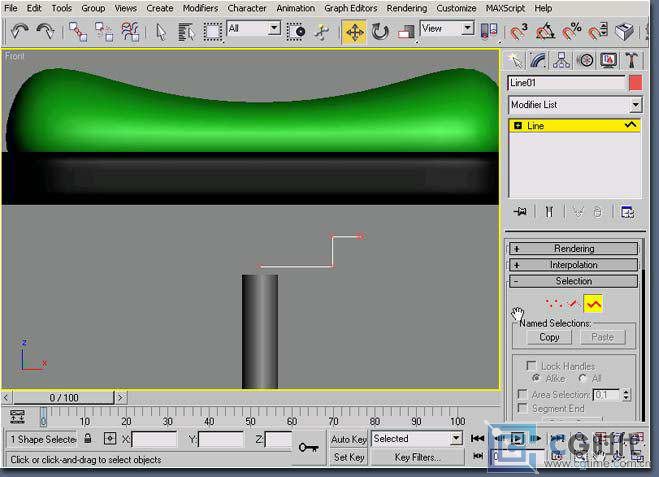
Task: Activate the Select and Scale tool
Action: [x=406, y=32]
